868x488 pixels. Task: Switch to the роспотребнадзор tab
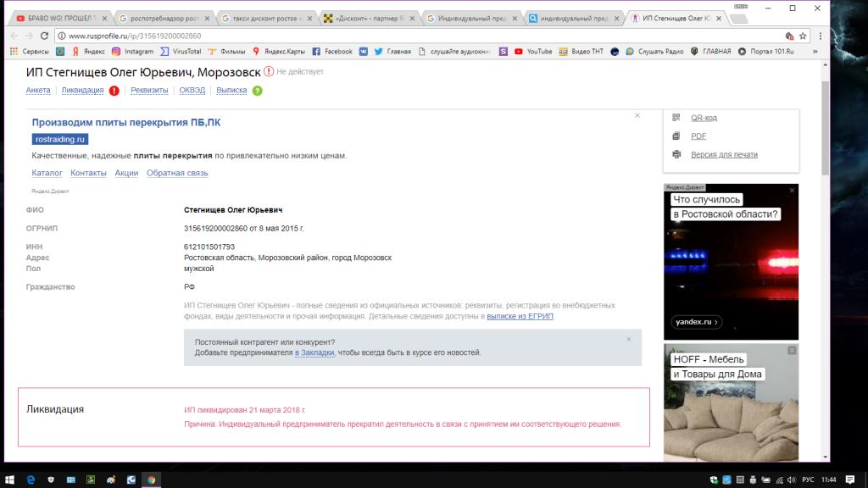164,19
